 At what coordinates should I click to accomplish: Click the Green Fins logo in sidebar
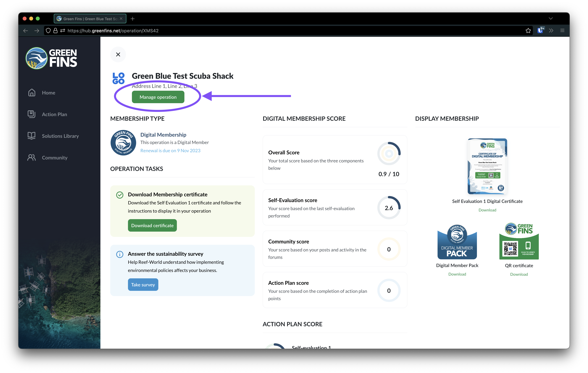[x=51, y=58]
